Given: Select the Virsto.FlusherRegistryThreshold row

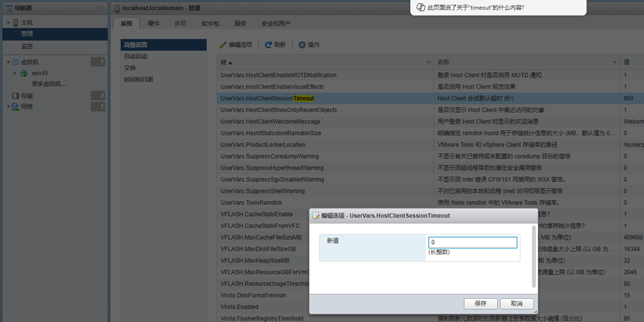Looking at the screenshot, I should click(x=430, y=318).
